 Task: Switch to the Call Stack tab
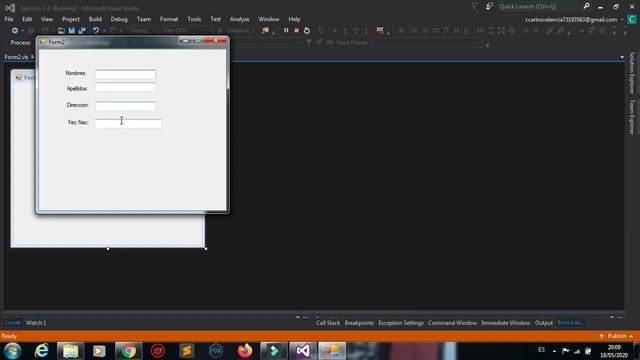(328, 323)
